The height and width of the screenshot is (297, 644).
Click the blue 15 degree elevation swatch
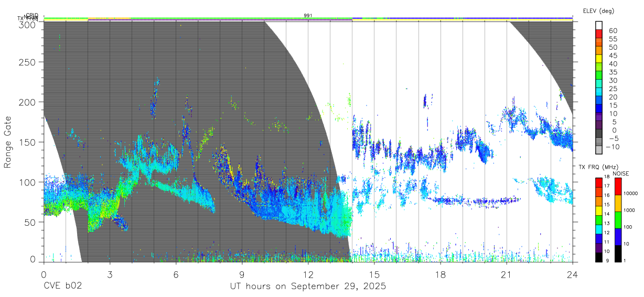599,109
